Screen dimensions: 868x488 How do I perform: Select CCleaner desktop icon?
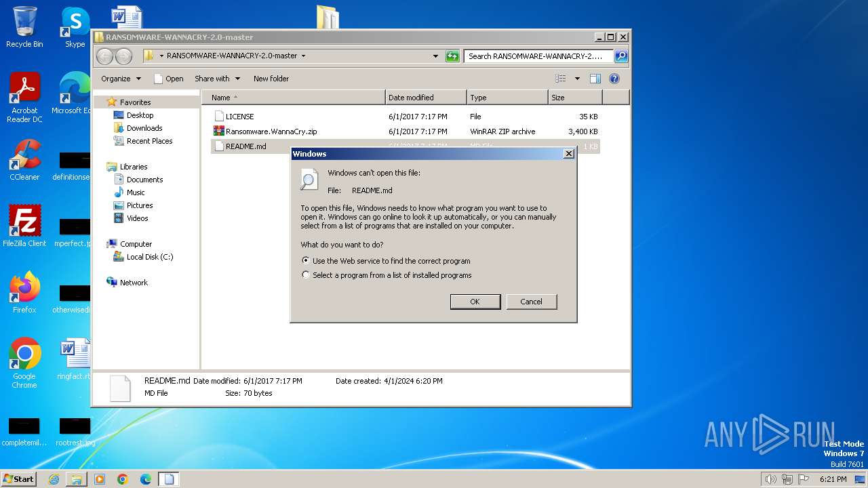pyautogui.click(x=24, y=160)
